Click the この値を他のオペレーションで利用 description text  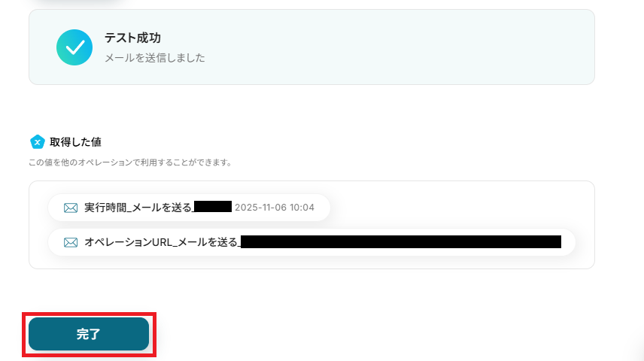point(130,162)
